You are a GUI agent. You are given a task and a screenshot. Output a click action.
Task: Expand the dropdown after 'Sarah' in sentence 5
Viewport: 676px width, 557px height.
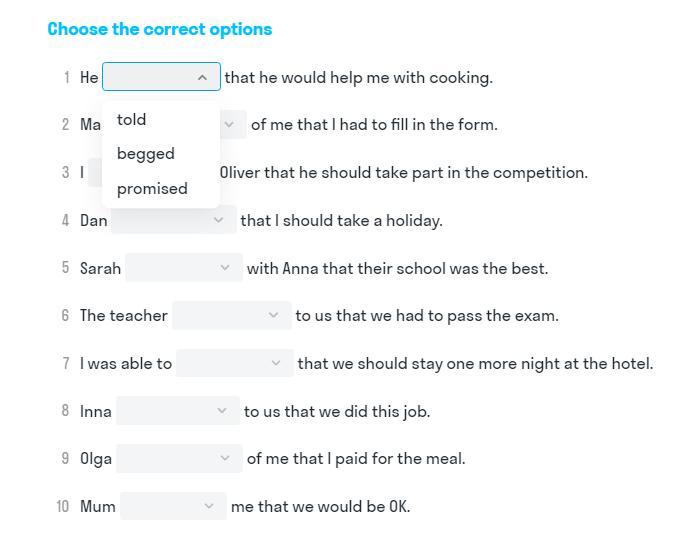coord(183,268)
